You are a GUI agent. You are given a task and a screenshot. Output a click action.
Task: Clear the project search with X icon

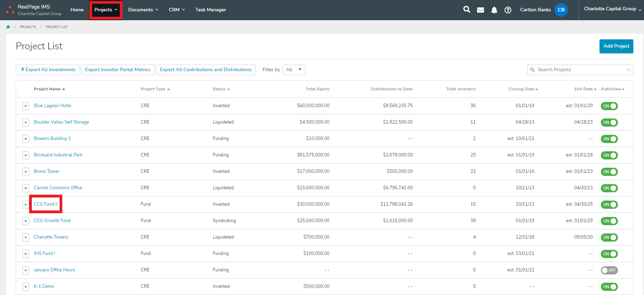[x=628, y=69]
